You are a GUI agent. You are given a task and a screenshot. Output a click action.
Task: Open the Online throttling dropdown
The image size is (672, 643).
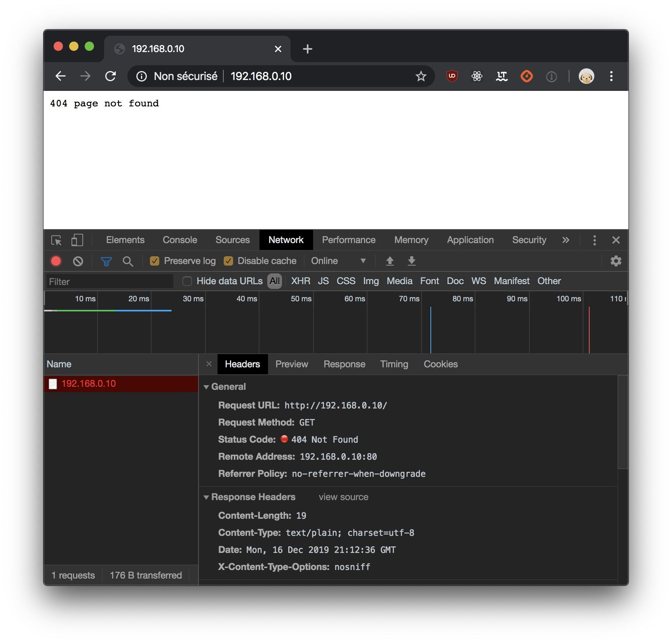338,261
